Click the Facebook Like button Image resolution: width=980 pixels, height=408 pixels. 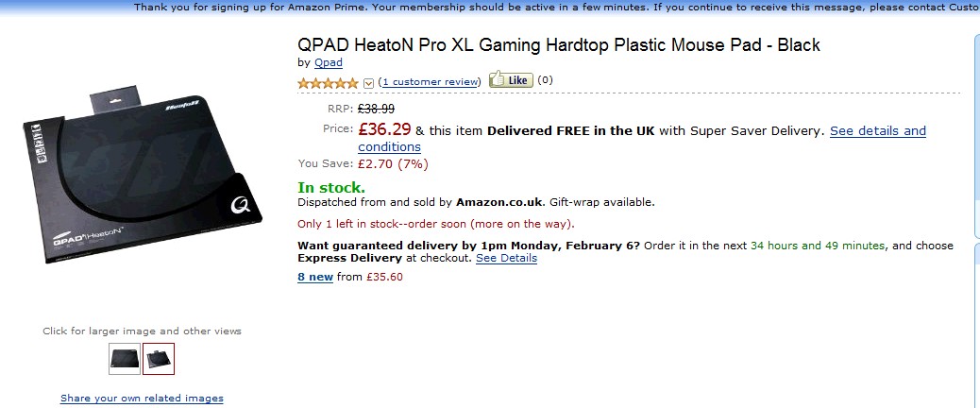(511, 80)
